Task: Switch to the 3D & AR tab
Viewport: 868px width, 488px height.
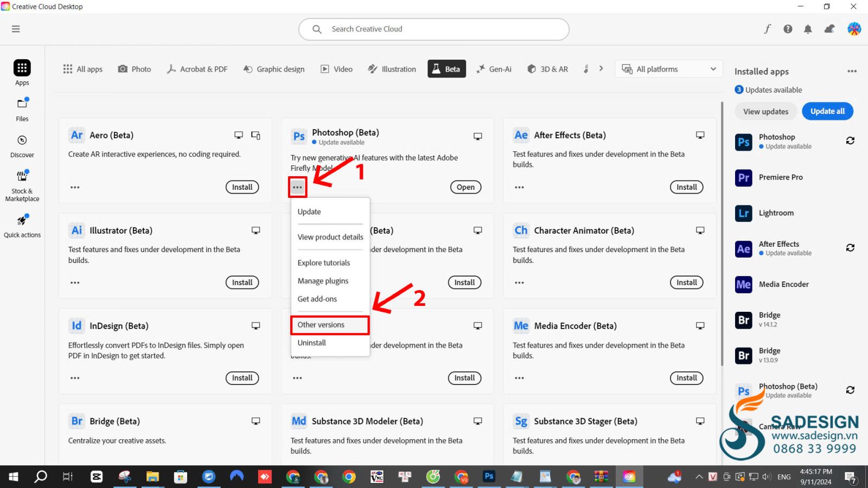Action: click(548, 69)
